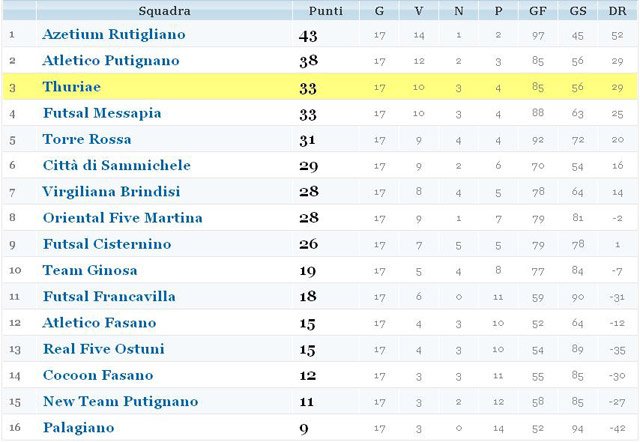Click the Oriental Five Martina link
Viewport: 640px width, 442px height.
(123, 217)
